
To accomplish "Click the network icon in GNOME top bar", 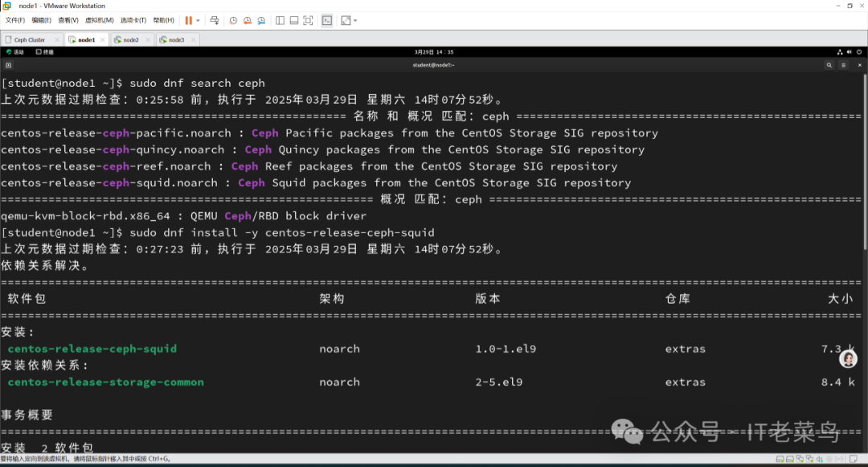I will click(x=840, y=52).
